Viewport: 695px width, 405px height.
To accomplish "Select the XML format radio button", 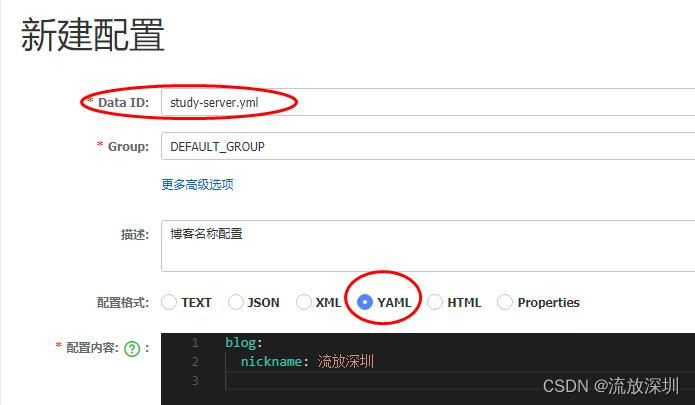I will [304, 302].
